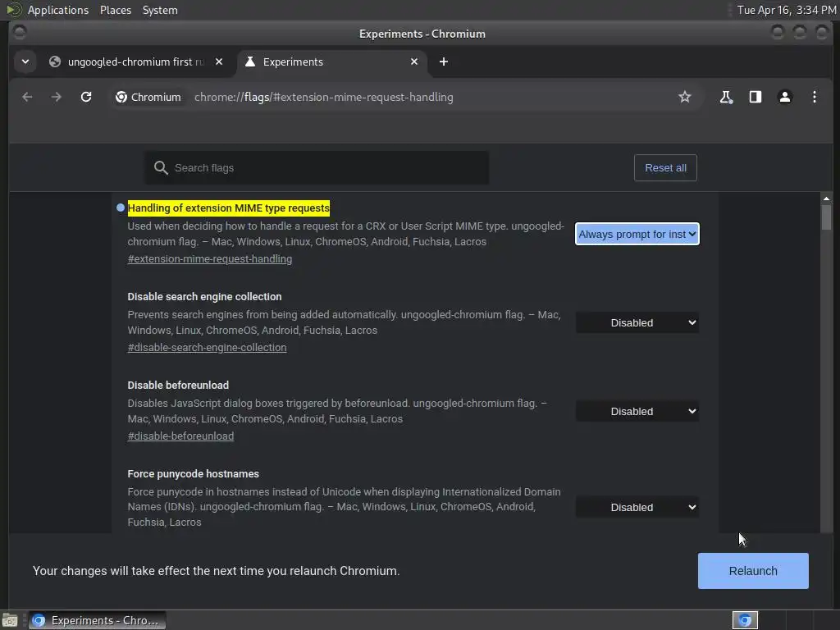The height and width of the screenshot is (630, 840).
Task: Click the workspace switcher Chromium icon
Action: tap(745, 620)
